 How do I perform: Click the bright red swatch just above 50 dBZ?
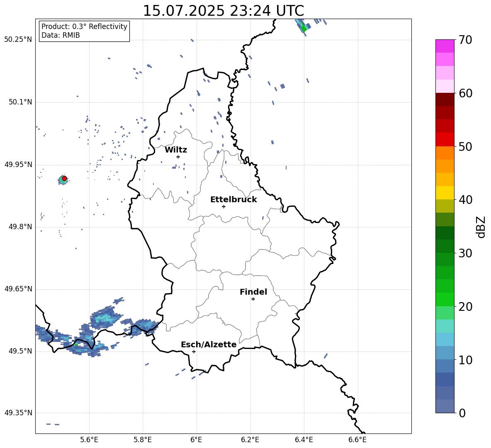pos(445,140)
